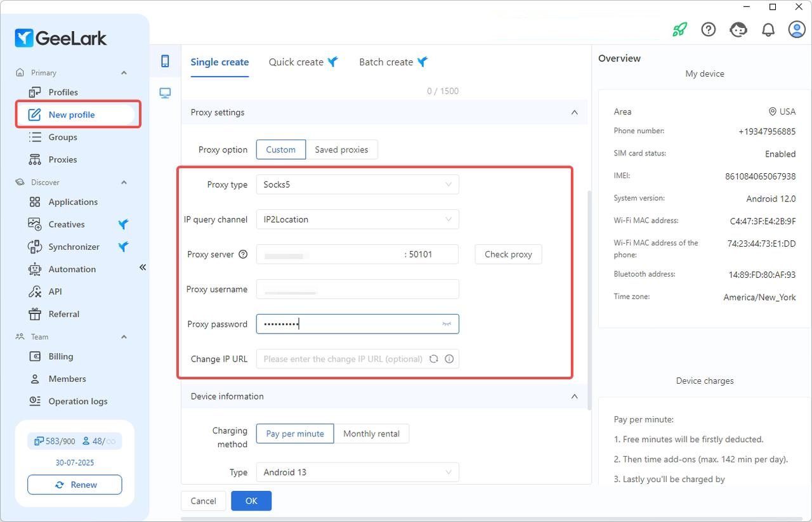Select the Saved proxies option

341,150
